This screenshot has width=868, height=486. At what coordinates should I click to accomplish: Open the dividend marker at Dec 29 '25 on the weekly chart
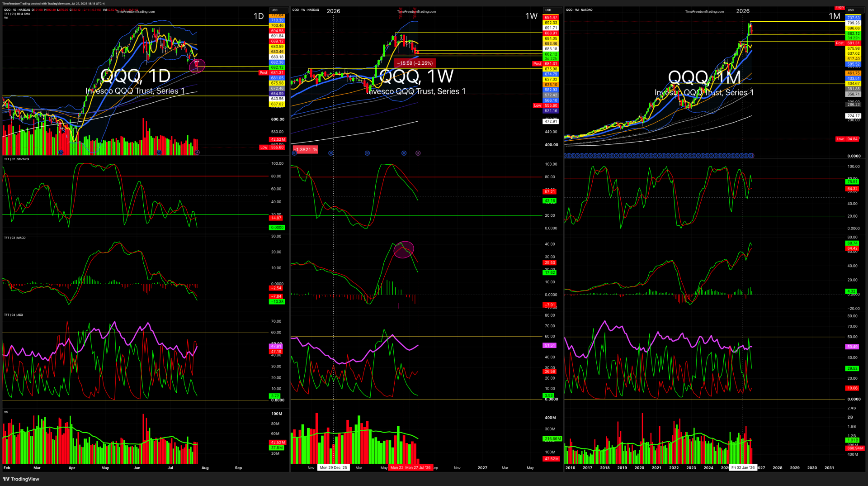[331, 153]
